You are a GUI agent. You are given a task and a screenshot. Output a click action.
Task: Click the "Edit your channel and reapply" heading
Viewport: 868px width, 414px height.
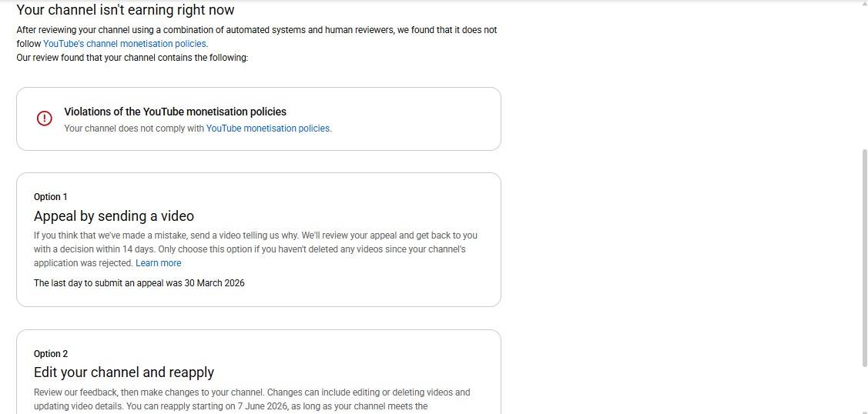coord(124,372)
